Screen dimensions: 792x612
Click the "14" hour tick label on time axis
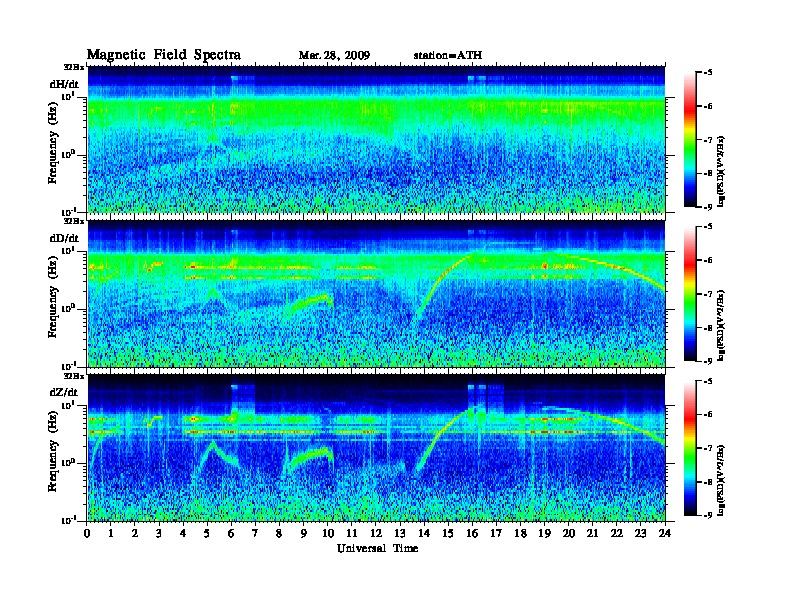[x=424, y=533]
